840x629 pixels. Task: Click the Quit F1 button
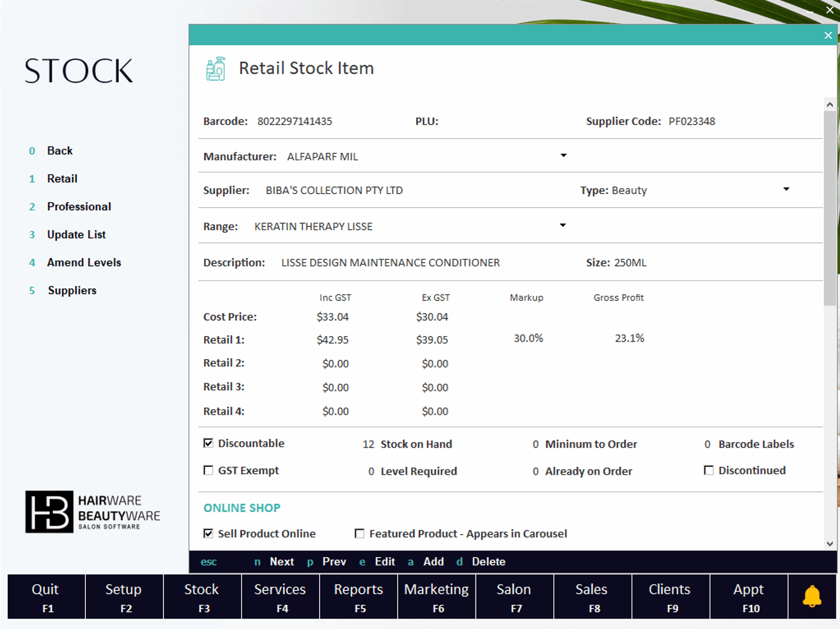coord(46,596)
